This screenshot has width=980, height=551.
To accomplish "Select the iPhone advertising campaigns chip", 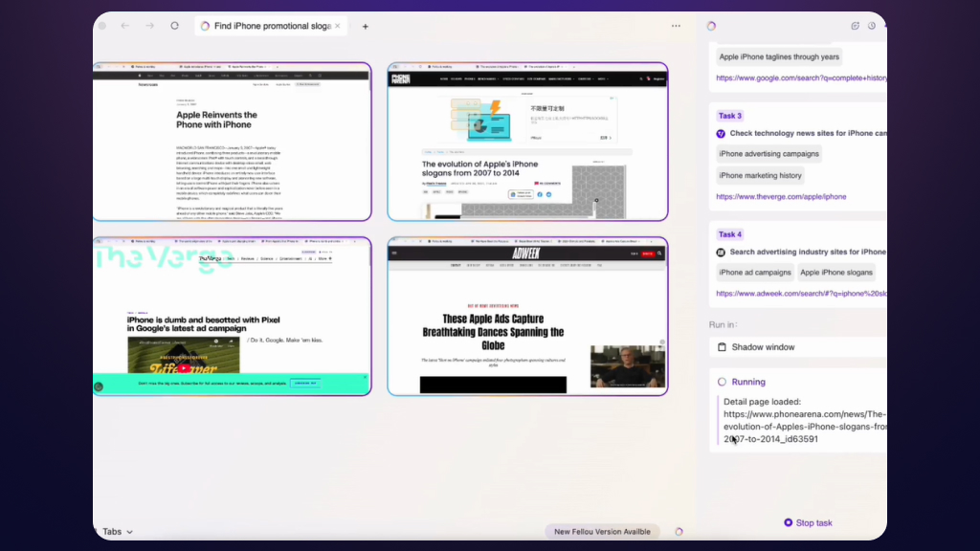I will click(x=768, y=153).
